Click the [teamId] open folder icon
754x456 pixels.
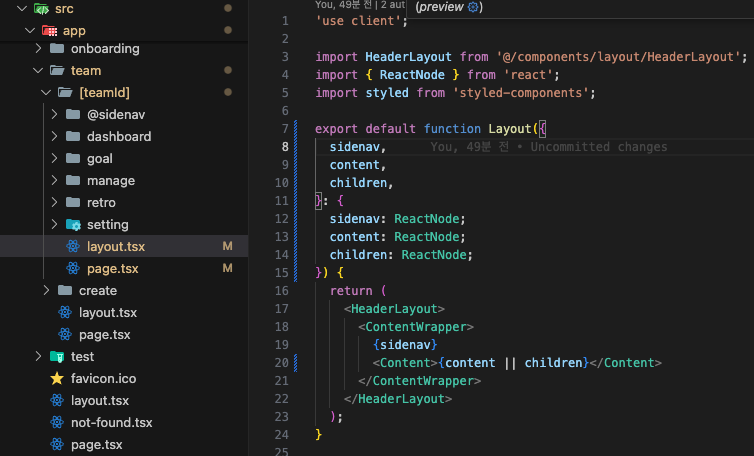65,92
